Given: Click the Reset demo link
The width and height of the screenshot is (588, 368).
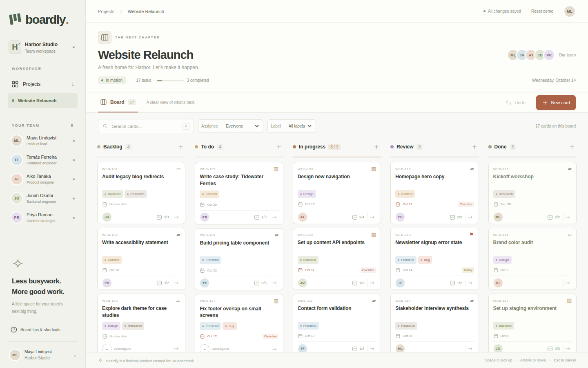Looking at the screenshot, I should 542,11.
